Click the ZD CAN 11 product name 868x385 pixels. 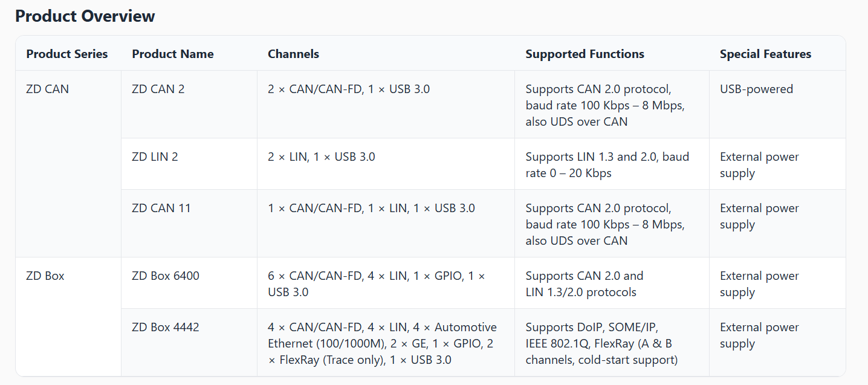161,208
